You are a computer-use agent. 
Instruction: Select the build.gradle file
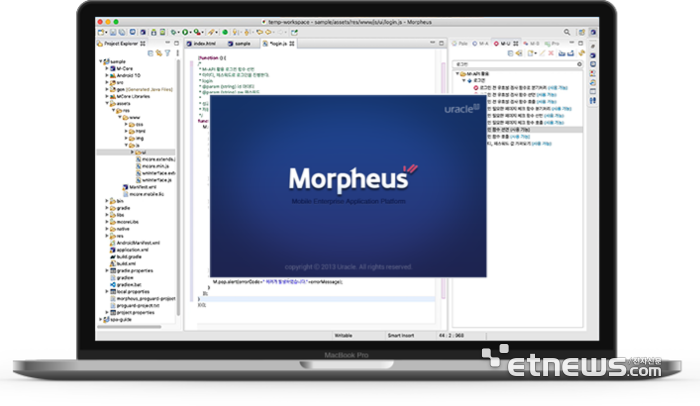tap(126, 256)
